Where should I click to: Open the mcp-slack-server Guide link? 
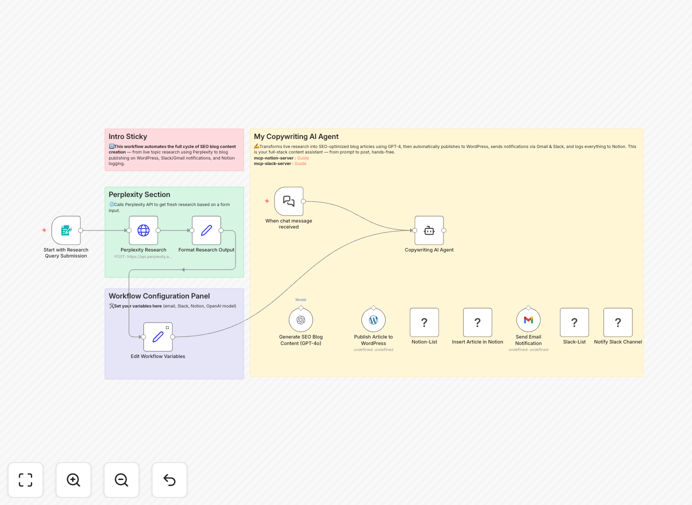pos(300,163)
